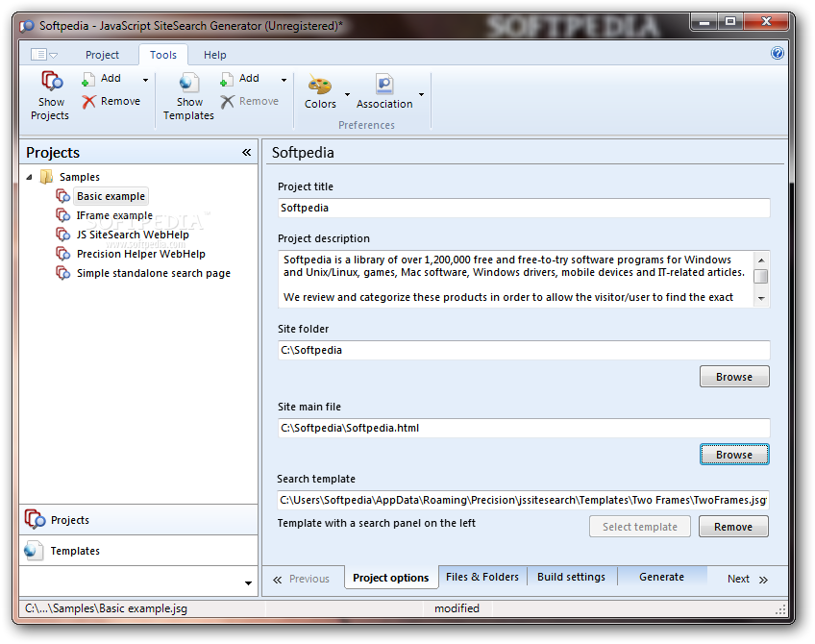Click greyed Remove template icon
Screen dimensions: 815x644
pos(227,101)
